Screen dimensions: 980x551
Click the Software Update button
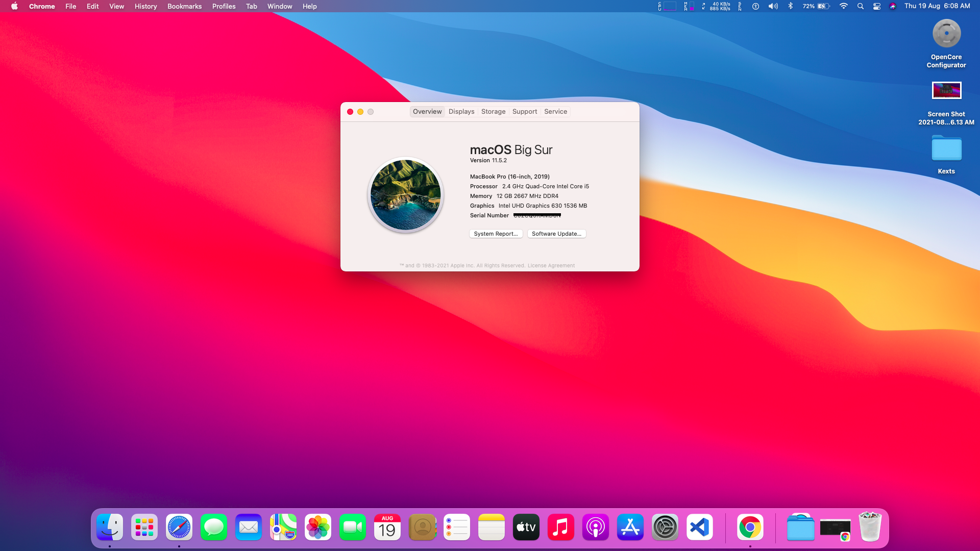point(556,234)
